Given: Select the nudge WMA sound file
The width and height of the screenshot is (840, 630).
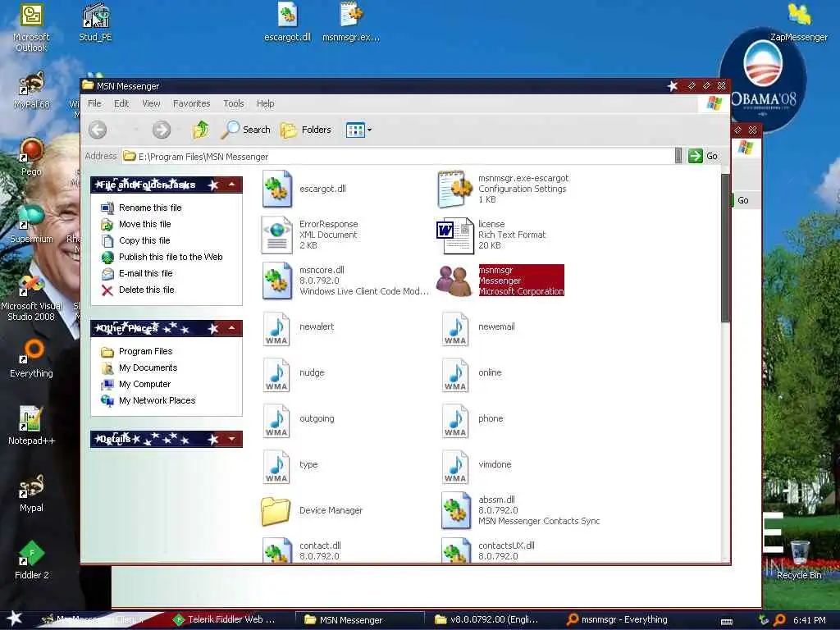Looking at the screenshot, I should 276,375.
